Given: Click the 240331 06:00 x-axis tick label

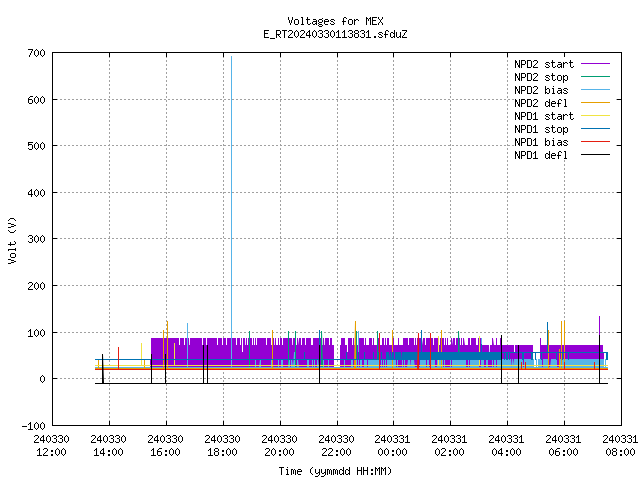Looking at the screenshot, I should (563, 446).
